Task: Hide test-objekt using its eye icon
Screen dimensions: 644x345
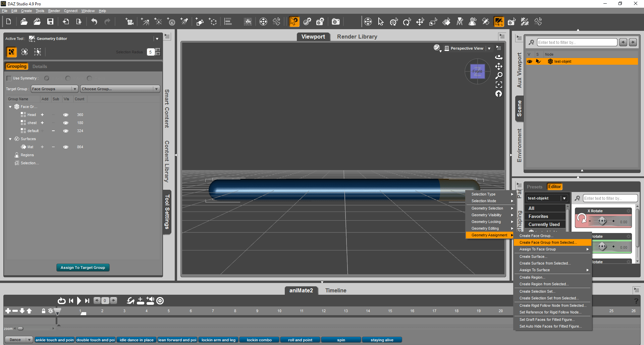Action: tap(530, 61)
